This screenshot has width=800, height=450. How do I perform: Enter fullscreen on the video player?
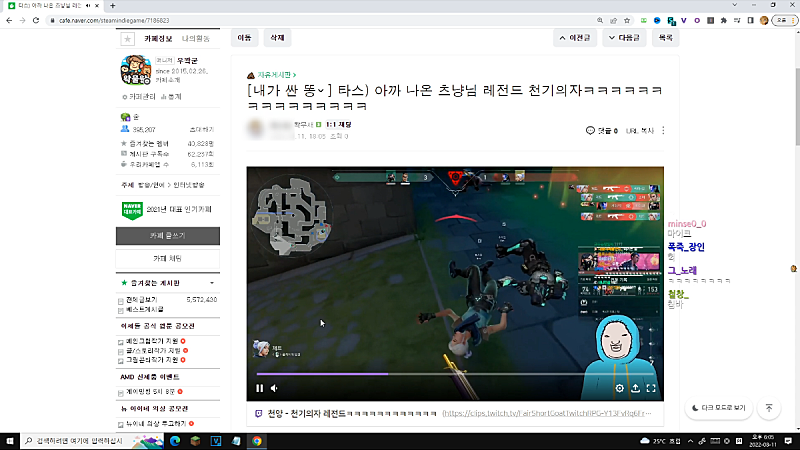tap(651, 388)
